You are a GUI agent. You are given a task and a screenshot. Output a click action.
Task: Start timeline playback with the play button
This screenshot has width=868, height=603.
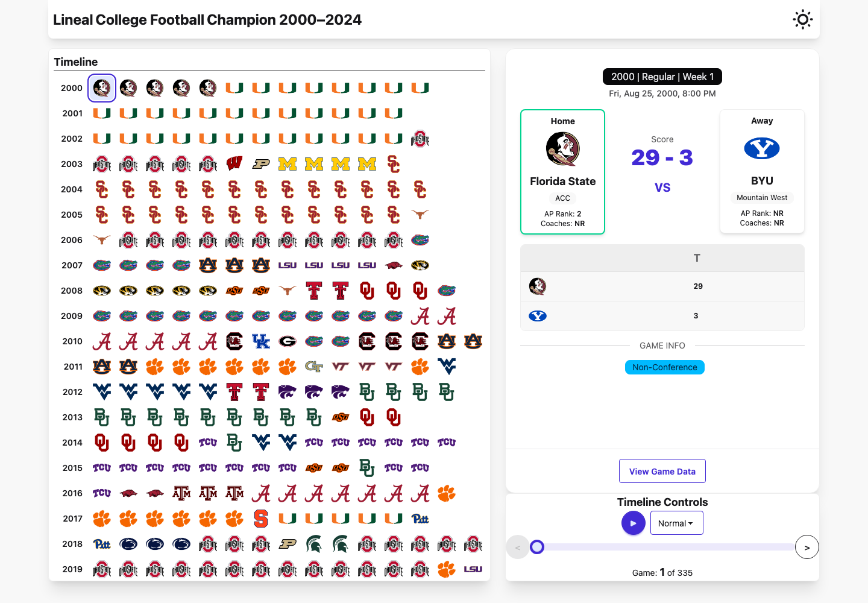(x=634, y=523)
